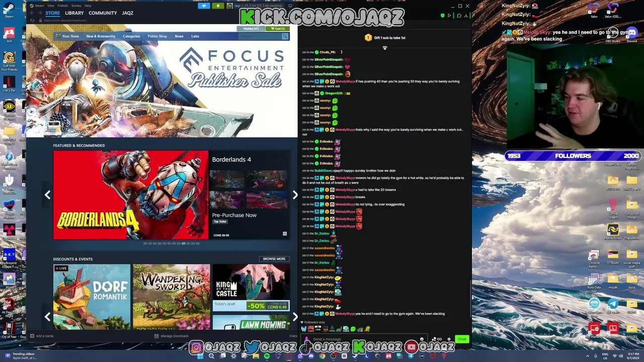The width and height of the screenshot is (644, 362).
Task: Show previous Discounts & Events arrow
Action: pos(47,317)
